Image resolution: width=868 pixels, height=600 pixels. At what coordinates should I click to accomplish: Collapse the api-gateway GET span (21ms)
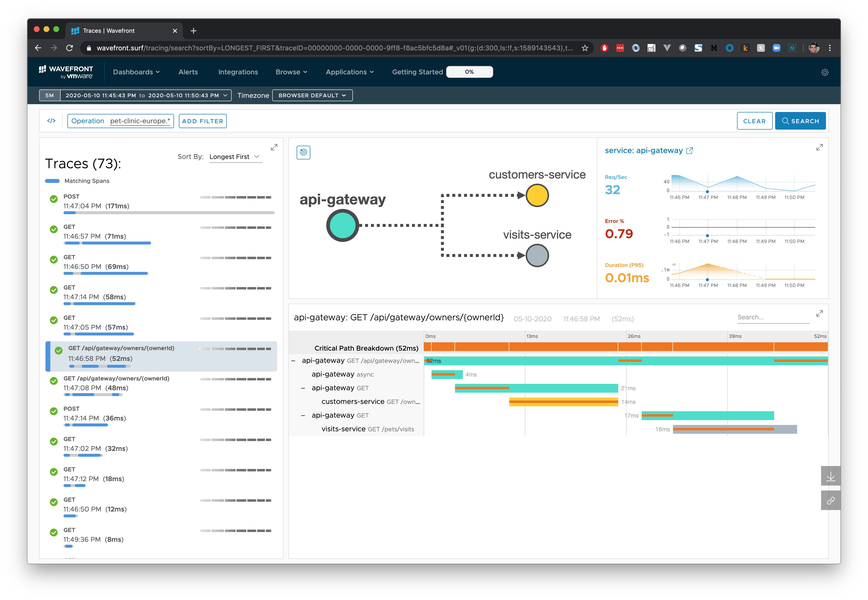click(303, 388)
